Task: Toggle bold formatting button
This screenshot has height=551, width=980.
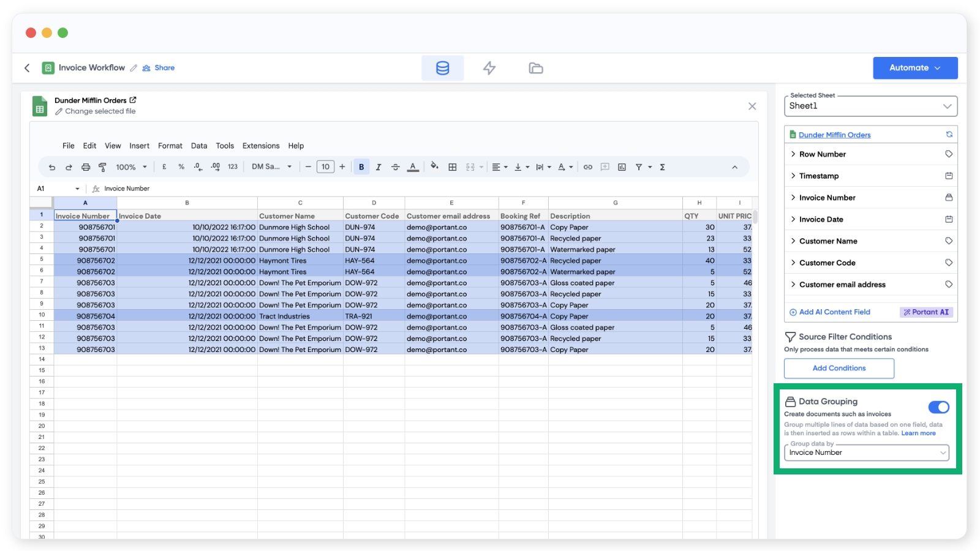Action: (361, 167)
